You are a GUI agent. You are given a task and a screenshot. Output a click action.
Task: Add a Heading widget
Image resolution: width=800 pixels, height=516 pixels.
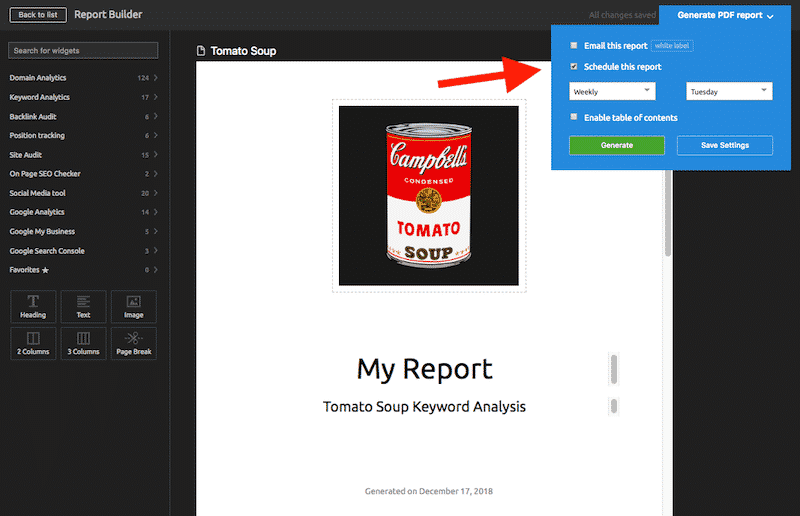(33, 306)
